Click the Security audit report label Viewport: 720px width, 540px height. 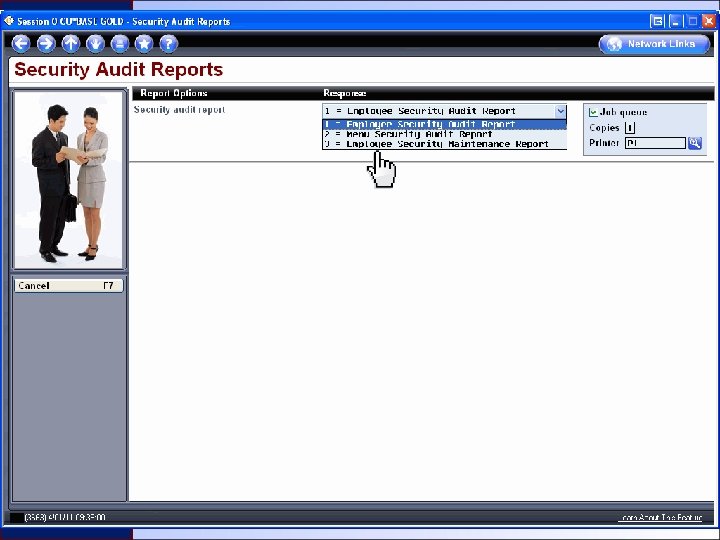(x=180, y=110)
